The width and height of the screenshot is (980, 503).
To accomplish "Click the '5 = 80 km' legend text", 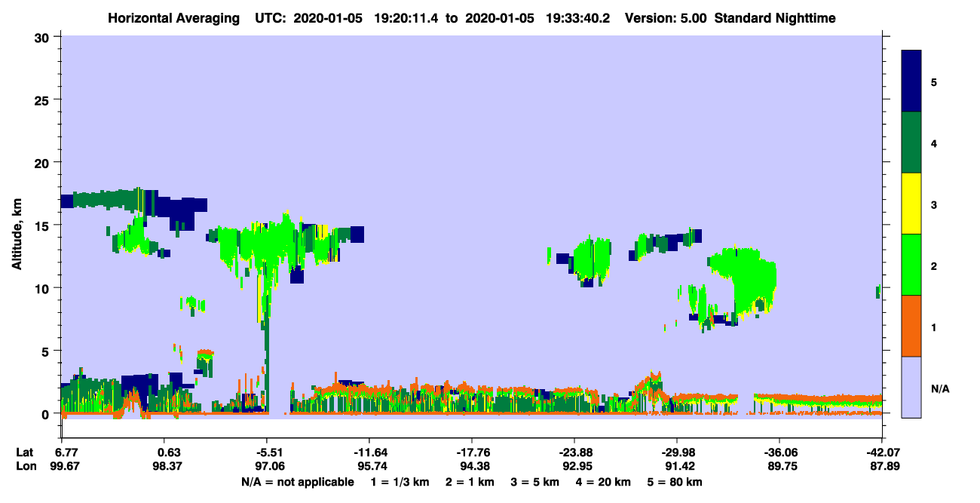I will (674, 482).
